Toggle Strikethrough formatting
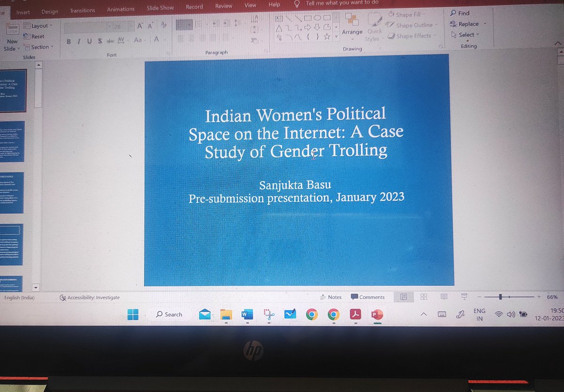 110,41
